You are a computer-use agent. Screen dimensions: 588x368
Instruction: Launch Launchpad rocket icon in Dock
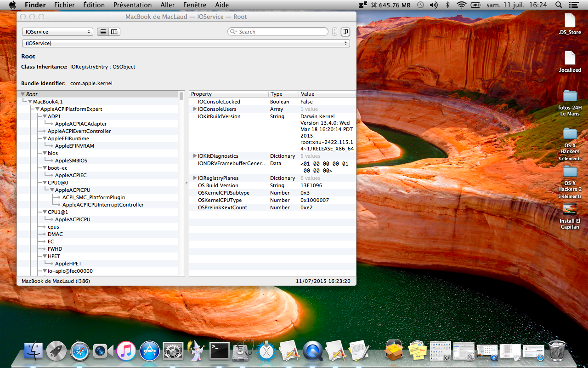tap(57, 351)
